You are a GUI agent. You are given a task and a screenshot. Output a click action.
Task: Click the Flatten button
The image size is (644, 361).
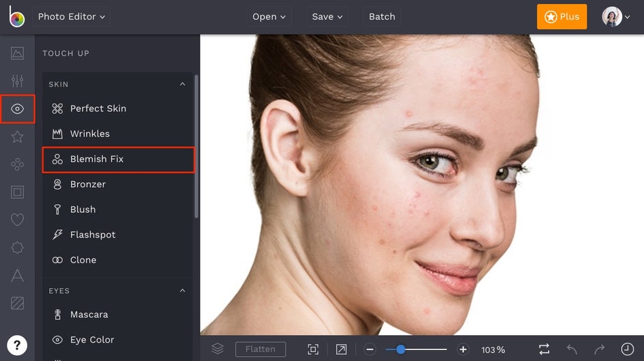pyautogui.click(x=261, y=349)
